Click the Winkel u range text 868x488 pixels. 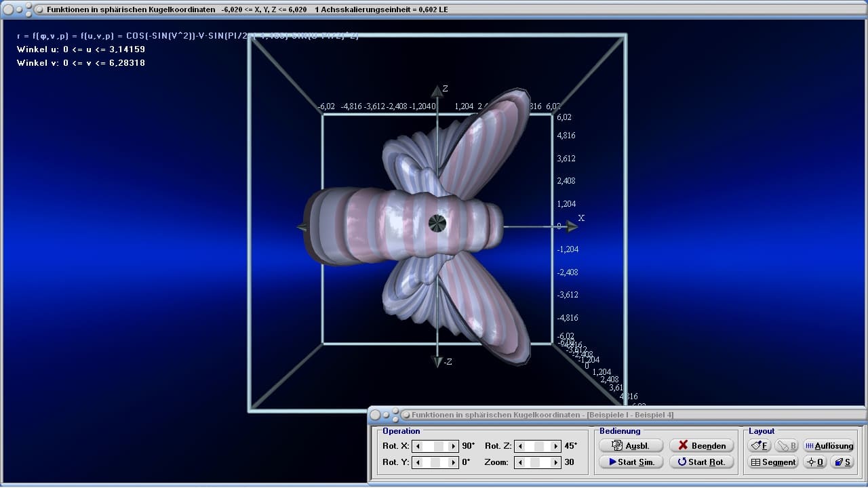(81, 49)
